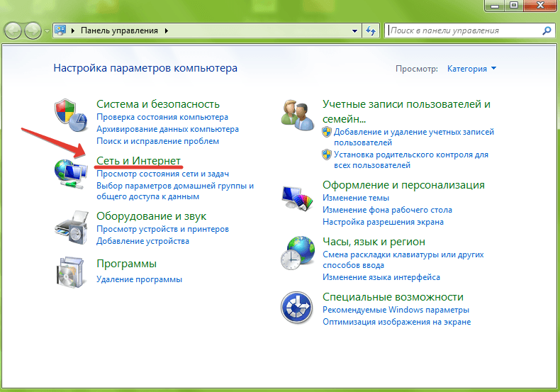Click Изменение языка интерфейса link
This screenshot has width=560, height=392.
pos(381,277)
